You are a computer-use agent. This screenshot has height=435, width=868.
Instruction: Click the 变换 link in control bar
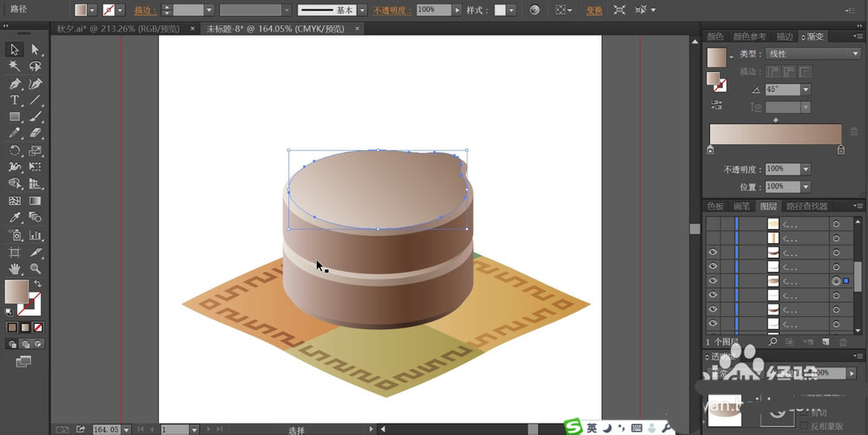click(594, 10)
